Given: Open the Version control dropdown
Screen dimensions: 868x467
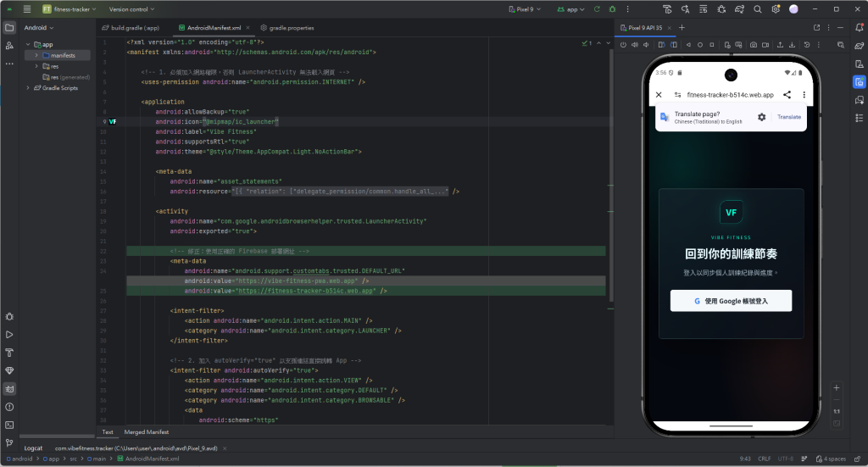Looking at the screenshot, I should 131,9.
